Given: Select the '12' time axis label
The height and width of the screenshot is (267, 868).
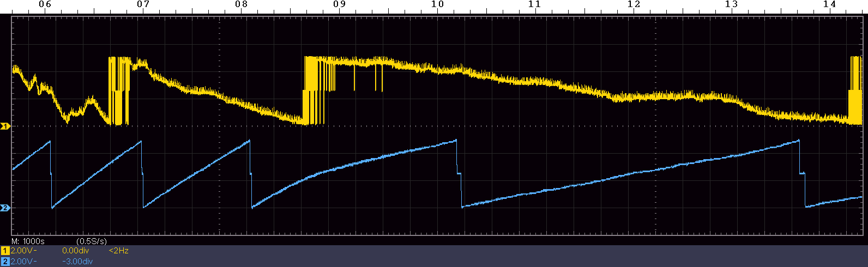Looking at the screenshot, I should pyautogui.click(x=633, y=4).
